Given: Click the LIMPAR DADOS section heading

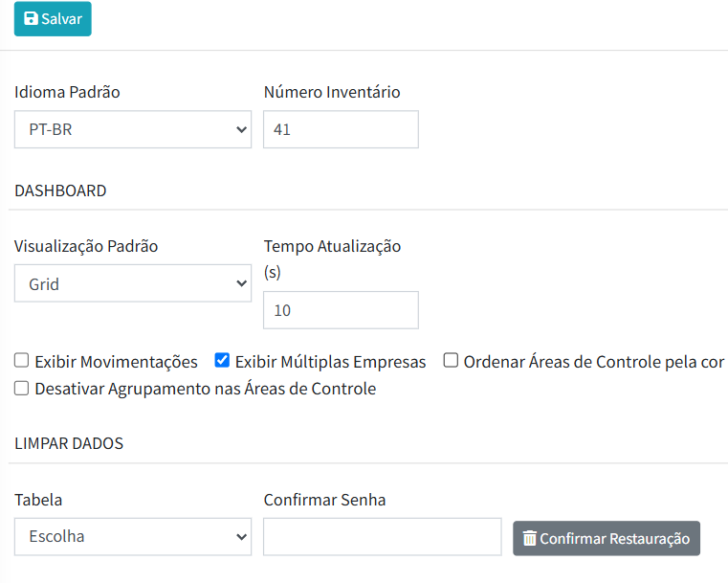Looking at the screenshot, I should tap(69, 443).
